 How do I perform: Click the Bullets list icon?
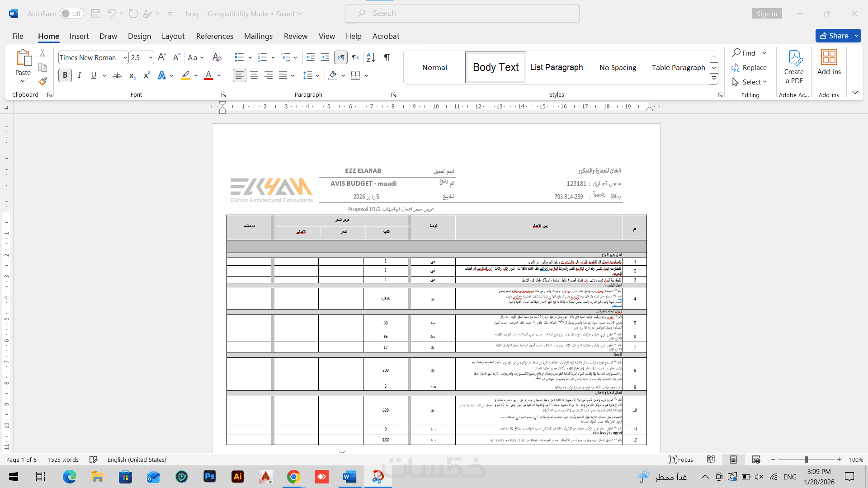(x=239, y=57)
